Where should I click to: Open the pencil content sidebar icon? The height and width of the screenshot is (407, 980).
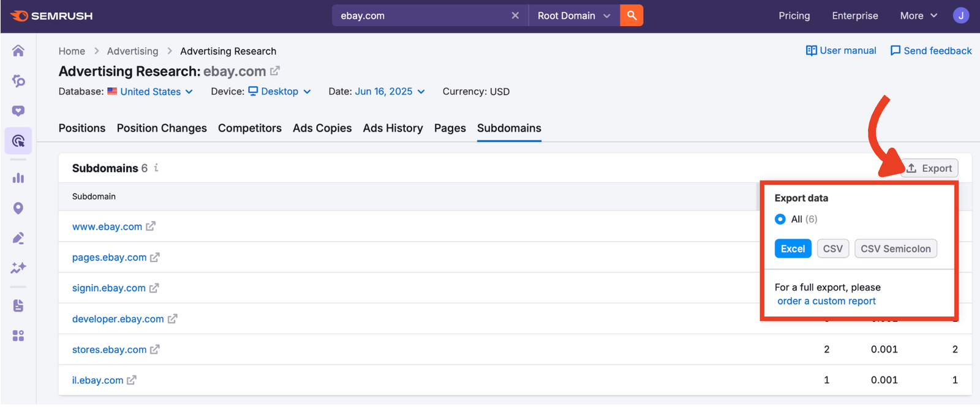[18, 238]
